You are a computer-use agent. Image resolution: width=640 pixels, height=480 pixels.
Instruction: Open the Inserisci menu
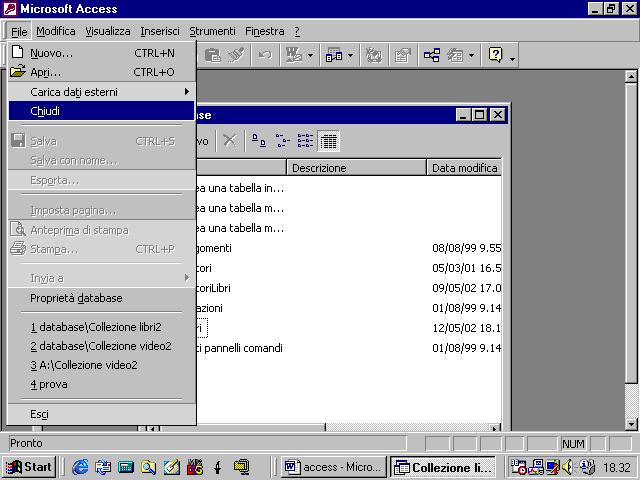[160, 31]
